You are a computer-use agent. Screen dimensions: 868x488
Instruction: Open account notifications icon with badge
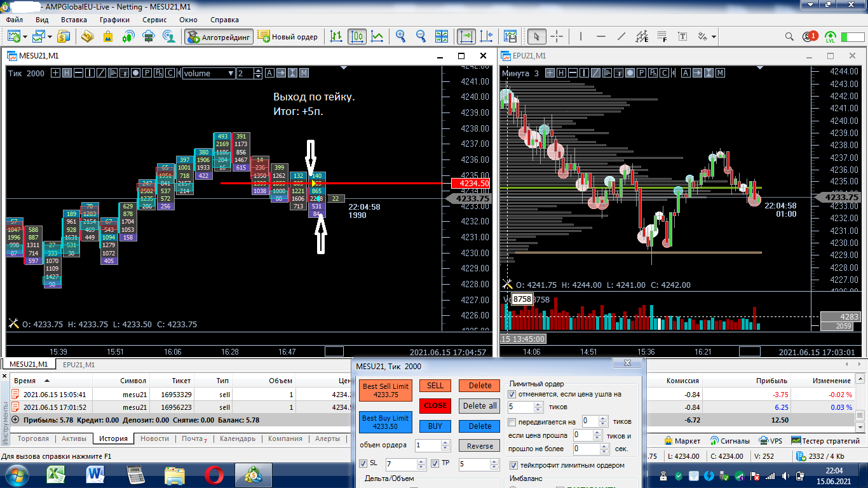810,36
